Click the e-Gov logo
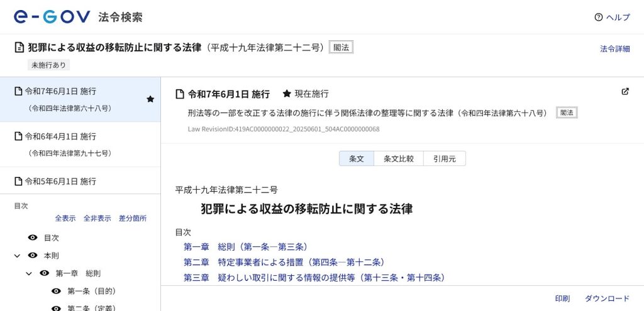This screenshot has width=644, height=311. tap(52, 17)
